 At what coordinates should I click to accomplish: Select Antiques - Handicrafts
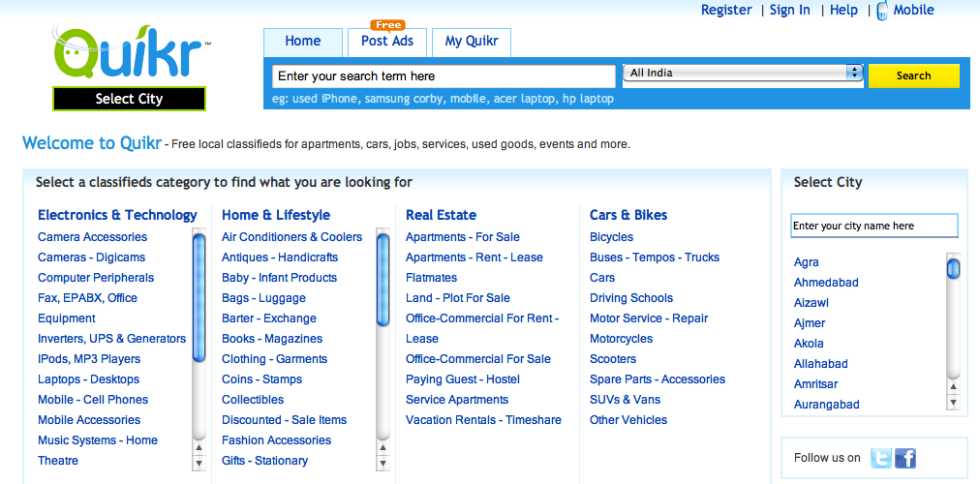tap(279, 257)
